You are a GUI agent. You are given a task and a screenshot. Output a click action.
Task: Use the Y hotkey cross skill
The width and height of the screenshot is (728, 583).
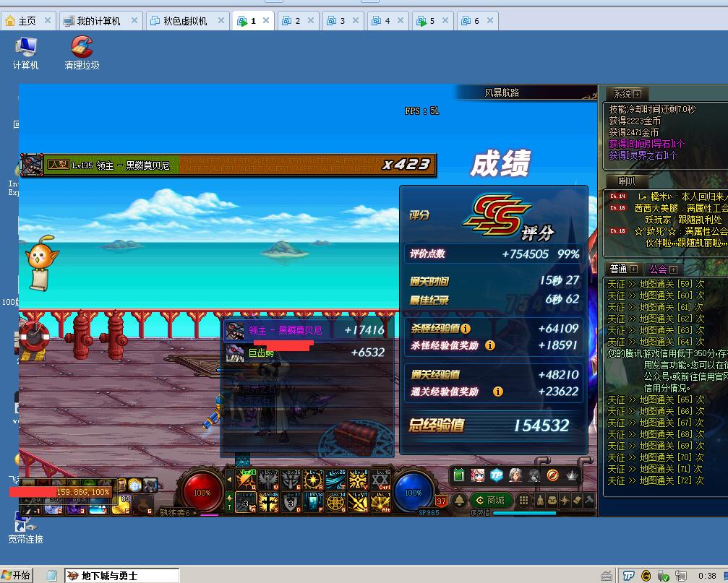pyautogui.click(x=358, y=480)
